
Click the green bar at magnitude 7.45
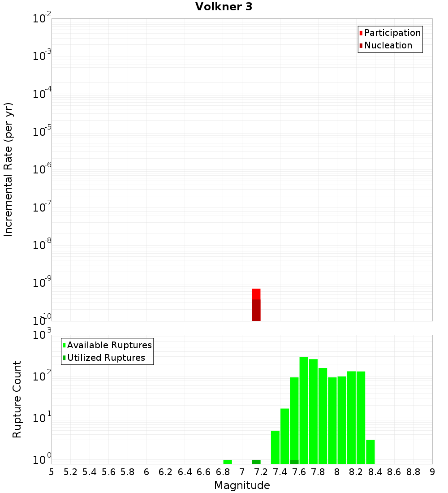(284, 437)
